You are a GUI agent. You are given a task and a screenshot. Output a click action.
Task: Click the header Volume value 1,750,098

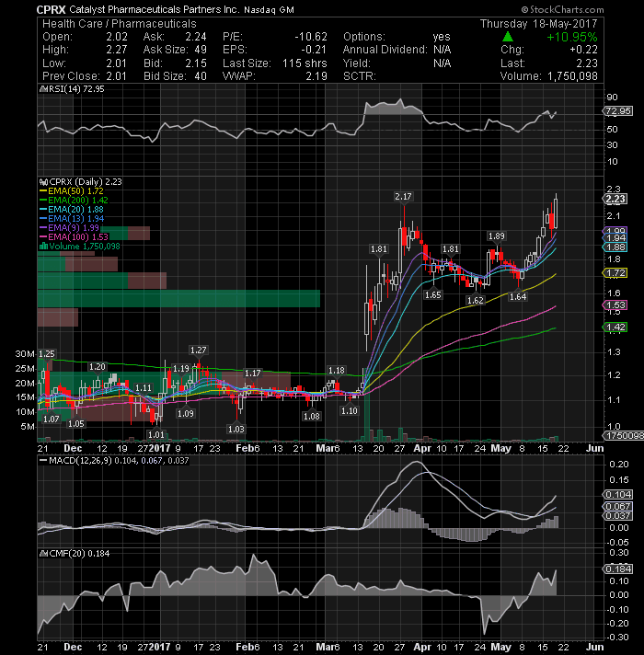point(572,76)
